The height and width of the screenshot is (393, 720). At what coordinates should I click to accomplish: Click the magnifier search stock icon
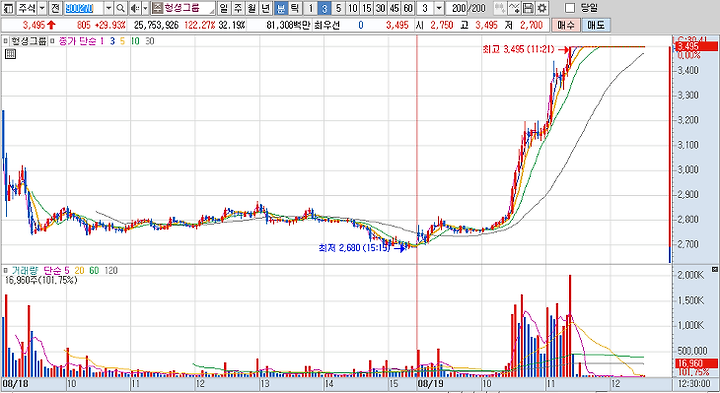tap(120, 8)
